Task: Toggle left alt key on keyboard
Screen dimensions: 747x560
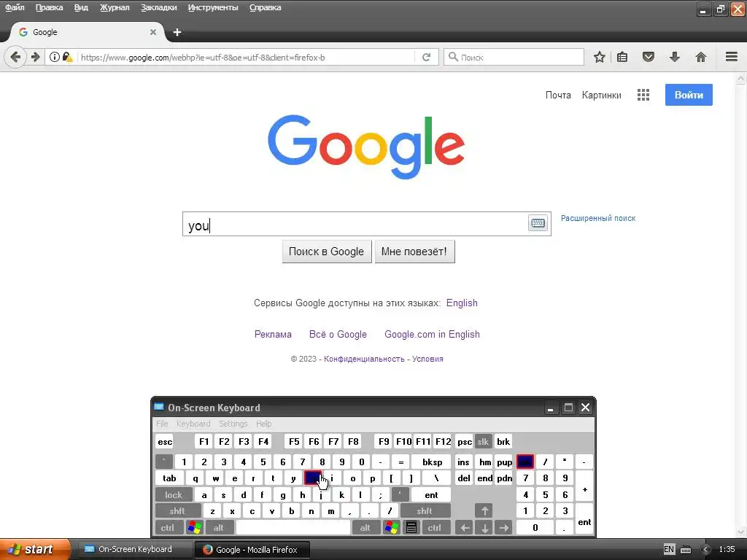Action: [219, 528]
